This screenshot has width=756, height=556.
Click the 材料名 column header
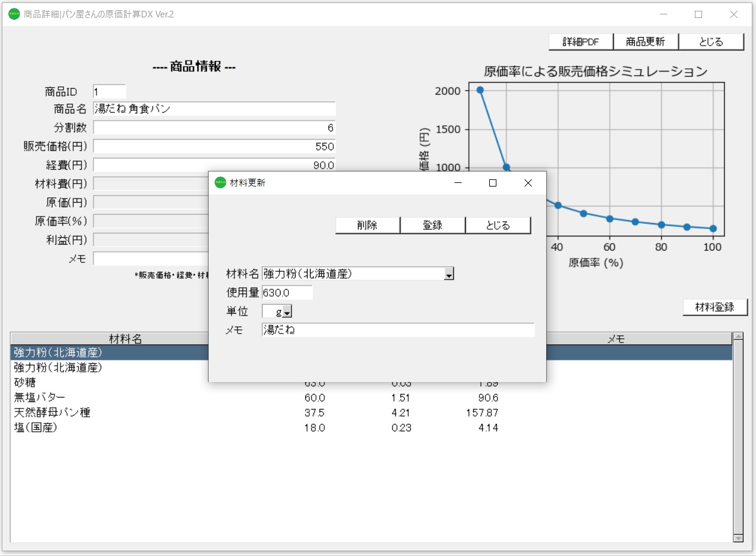point(125,339)
